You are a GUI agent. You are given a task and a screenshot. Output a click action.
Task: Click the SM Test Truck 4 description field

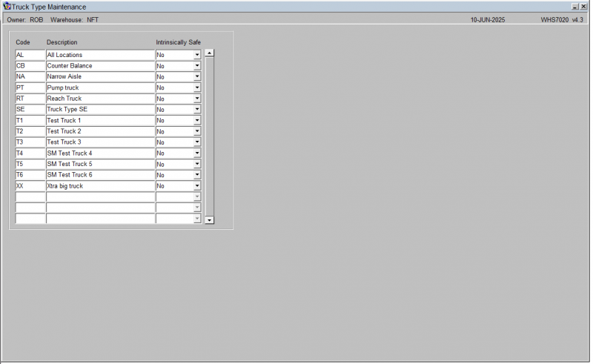(100, 153)
